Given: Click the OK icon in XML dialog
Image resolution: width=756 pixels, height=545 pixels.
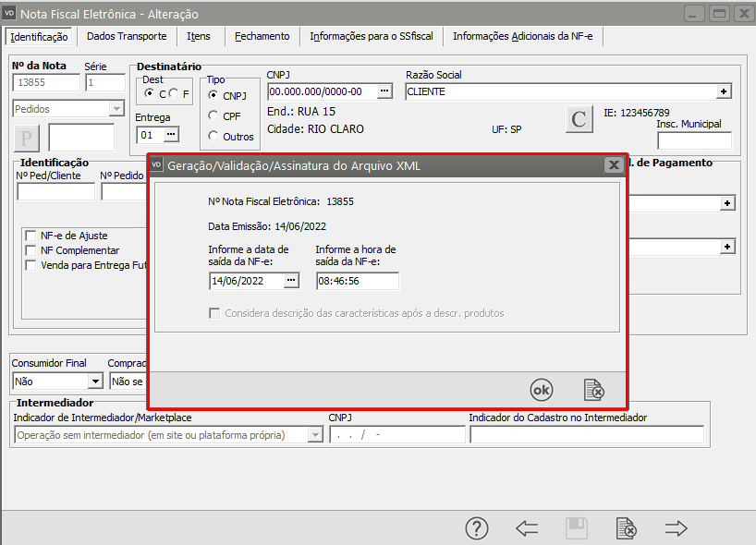Looking at the screenshot, I should click(x=541, y=390).
